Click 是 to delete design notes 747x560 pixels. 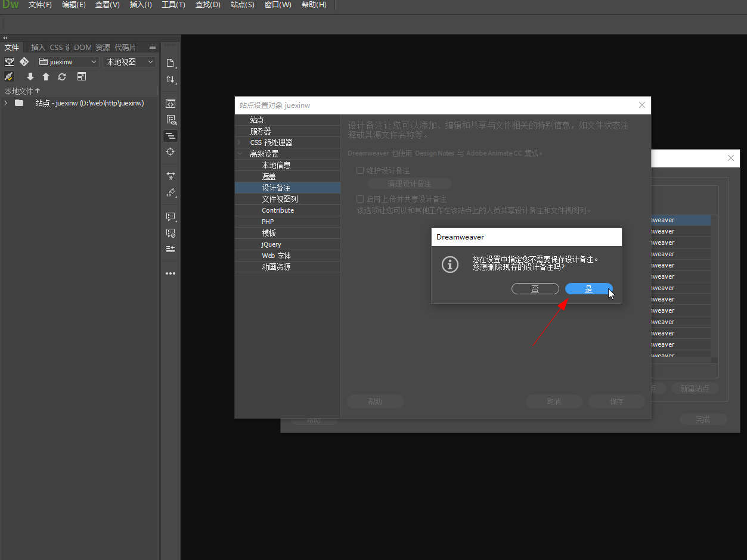click(x=589, y=289)
